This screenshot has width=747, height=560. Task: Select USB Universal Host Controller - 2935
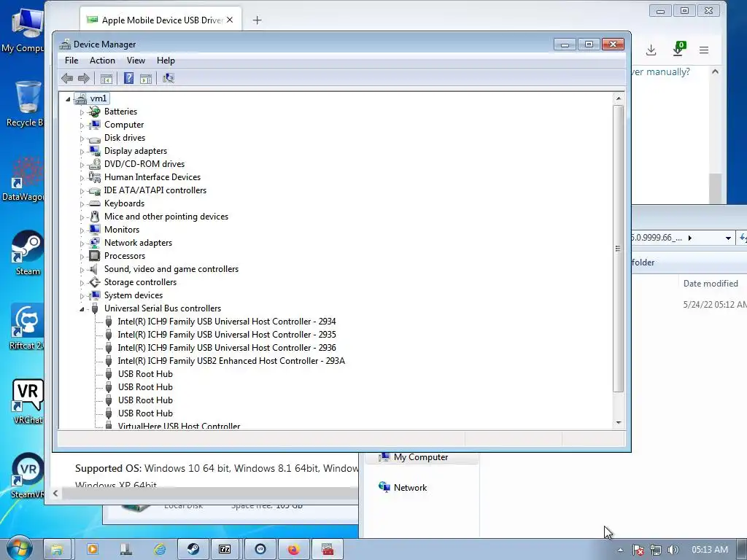227,335
